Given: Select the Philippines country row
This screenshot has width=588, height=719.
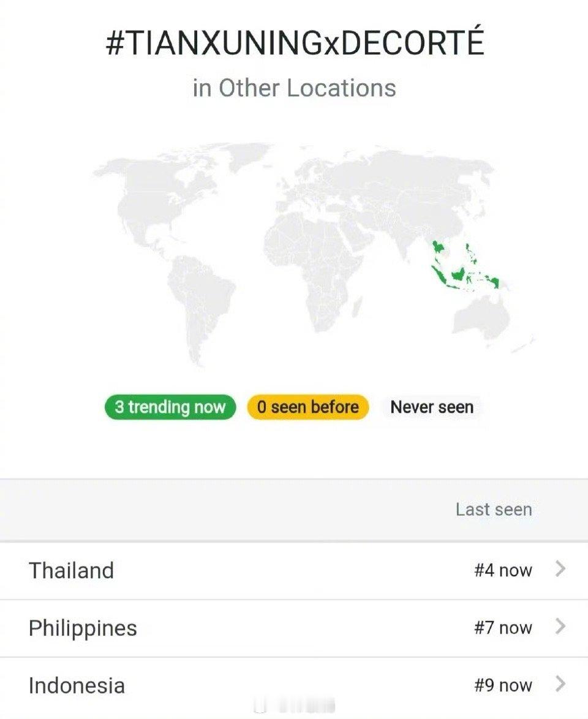Looking at the screenshot, I should tap(294, 628).
